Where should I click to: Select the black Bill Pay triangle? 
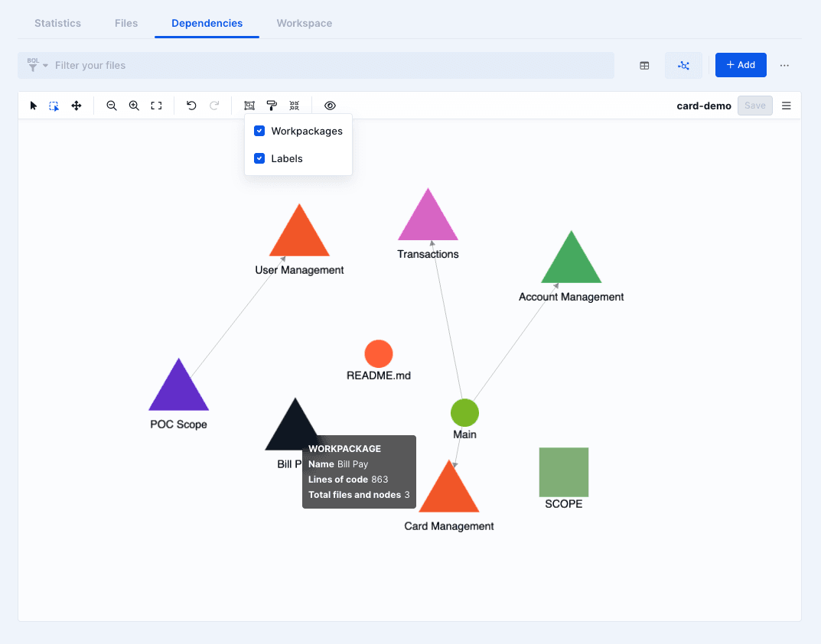(292, 428)
